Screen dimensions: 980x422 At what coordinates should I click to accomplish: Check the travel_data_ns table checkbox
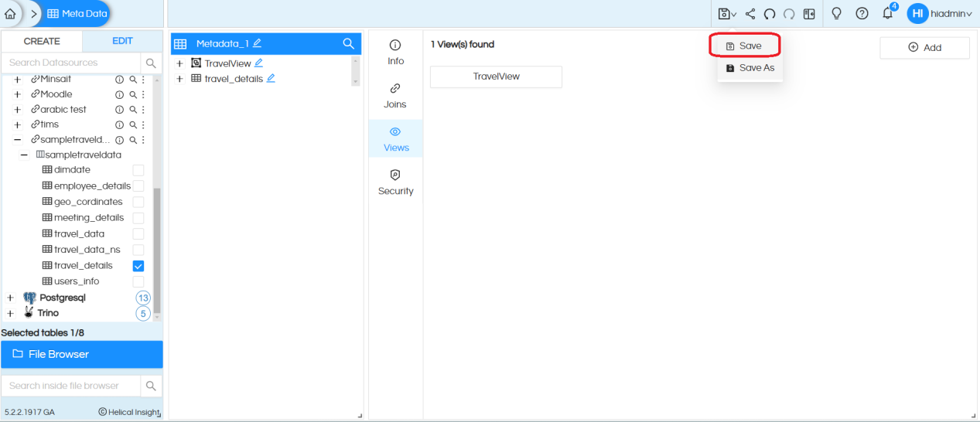[138, 250]
